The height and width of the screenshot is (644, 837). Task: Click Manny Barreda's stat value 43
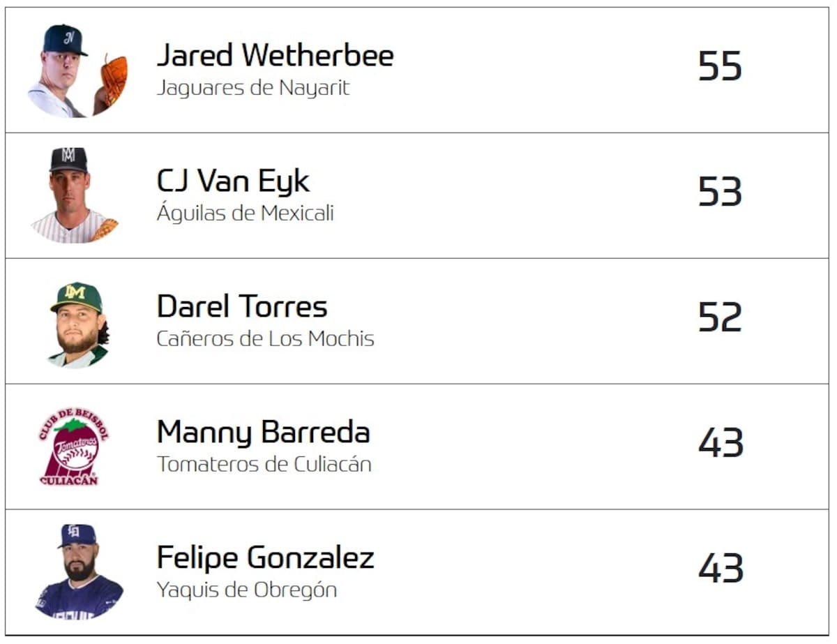[x=721, y=443]
